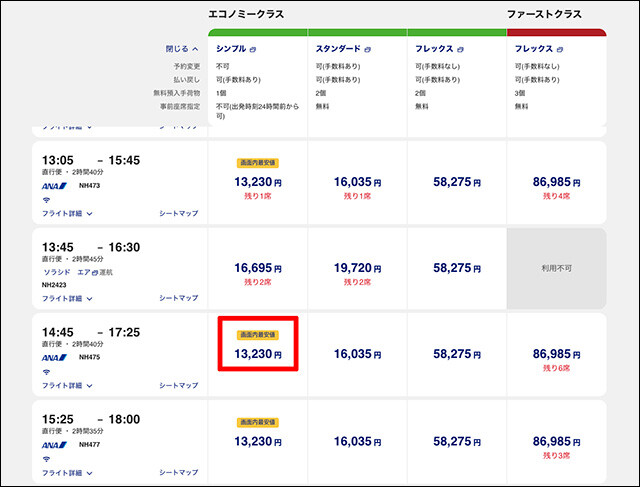This screenshot has width=640, height=487.
Task: Open first class フレックス fare info icon
Action: (x=560, y=49)
